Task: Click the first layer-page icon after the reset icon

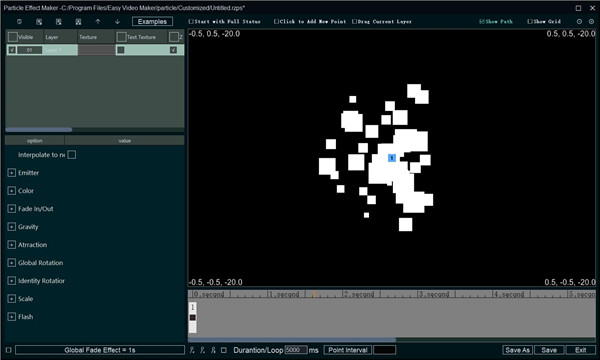Action: point(39,22)
